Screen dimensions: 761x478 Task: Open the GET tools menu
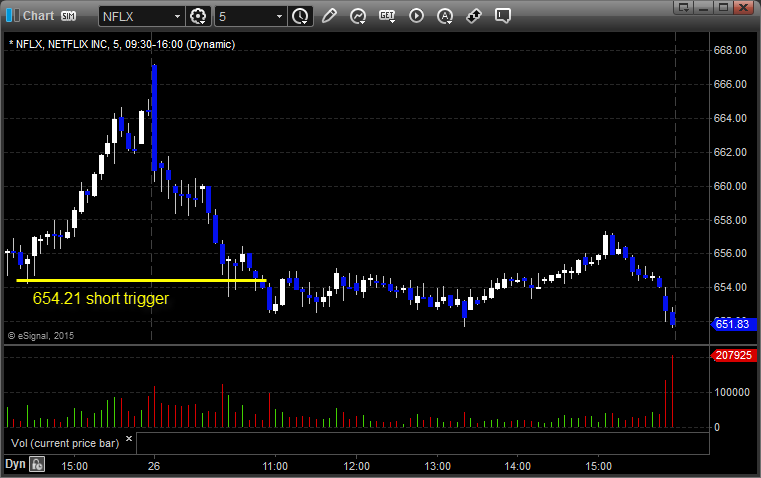(x=387, y=16)
